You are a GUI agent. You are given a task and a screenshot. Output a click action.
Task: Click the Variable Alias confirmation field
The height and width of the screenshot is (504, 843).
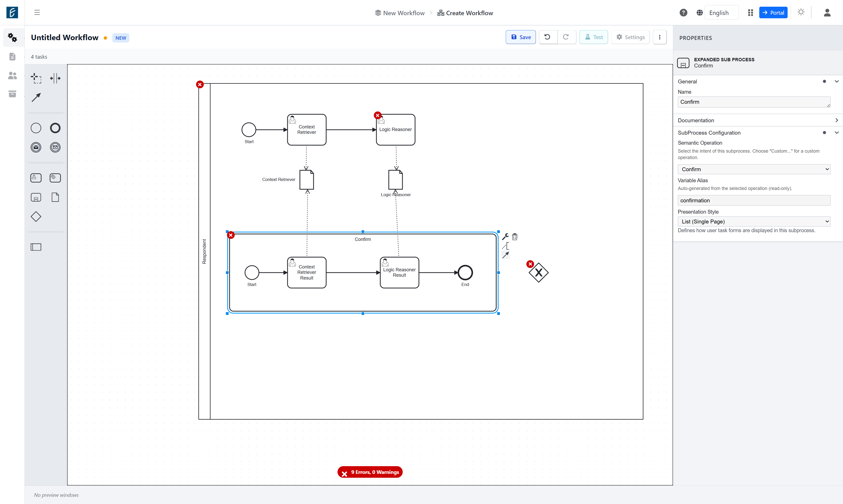(x=754, y=200)
